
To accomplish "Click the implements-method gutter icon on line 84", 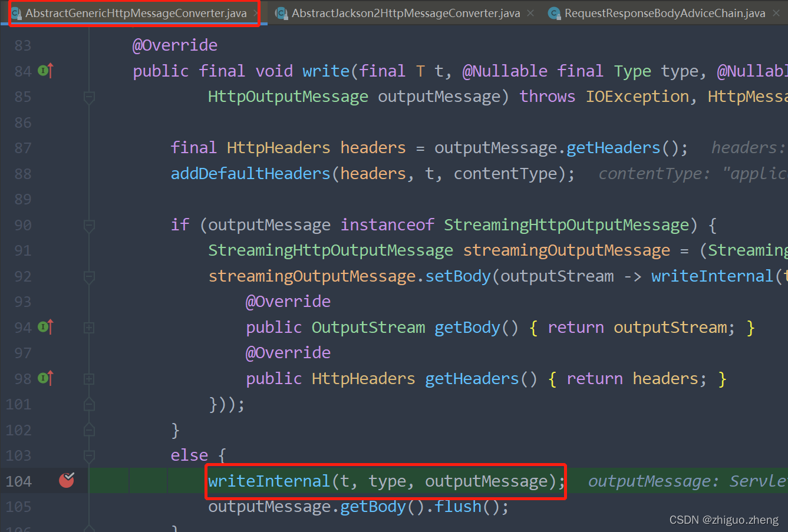I will [x=45, y=71].
